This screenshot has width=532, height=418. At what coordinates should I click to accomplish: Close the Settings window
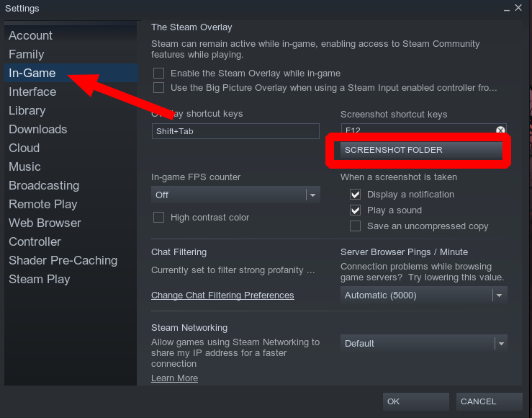pos(520,9)
